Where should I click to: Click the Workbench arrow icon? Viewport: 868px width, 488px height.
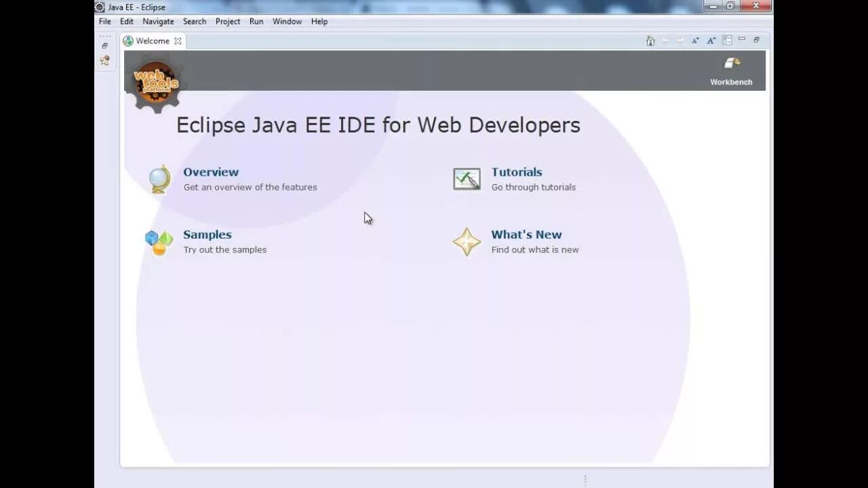pos(732,64)
